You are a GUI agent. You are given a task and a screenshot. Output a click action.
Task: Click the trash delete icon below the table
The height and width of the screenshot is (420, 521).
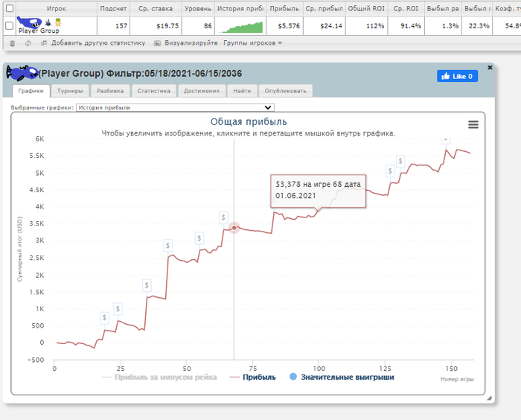coord(13,43)
